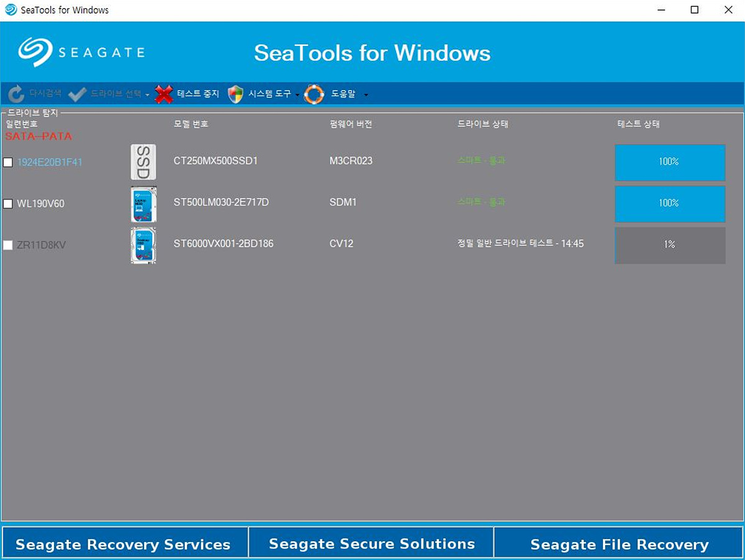
Task: Click the 도움말 menu label
Action: pyautogui.click(x=343, y=94)
